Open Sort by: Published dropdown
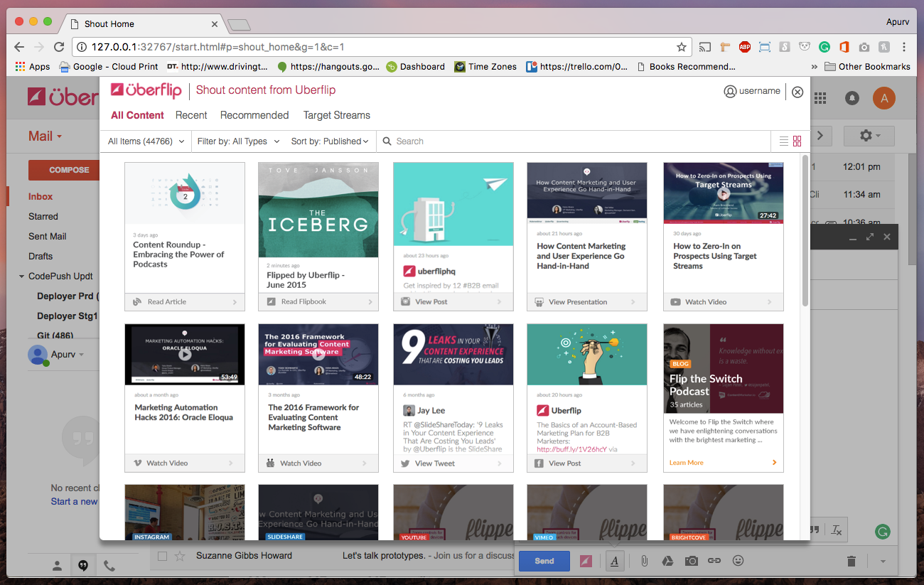This screenshot has height=585, width=924. click(330, 141)
